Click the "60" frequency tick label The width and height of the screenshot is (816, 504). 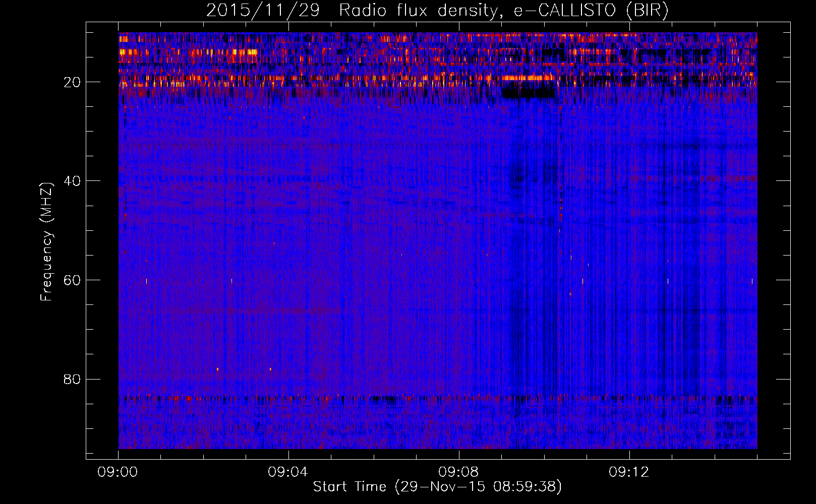pos(73,280)
